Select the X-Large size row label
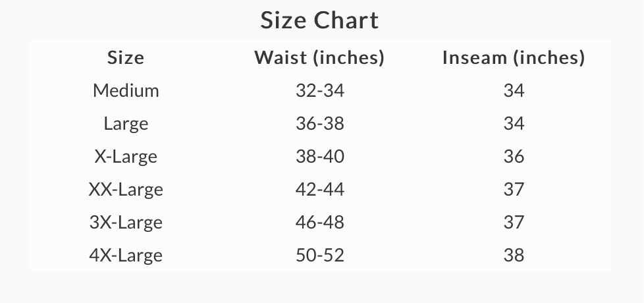The width and height of the screenshot is (644, 303). pyautogui.click(x=126, y=156)
